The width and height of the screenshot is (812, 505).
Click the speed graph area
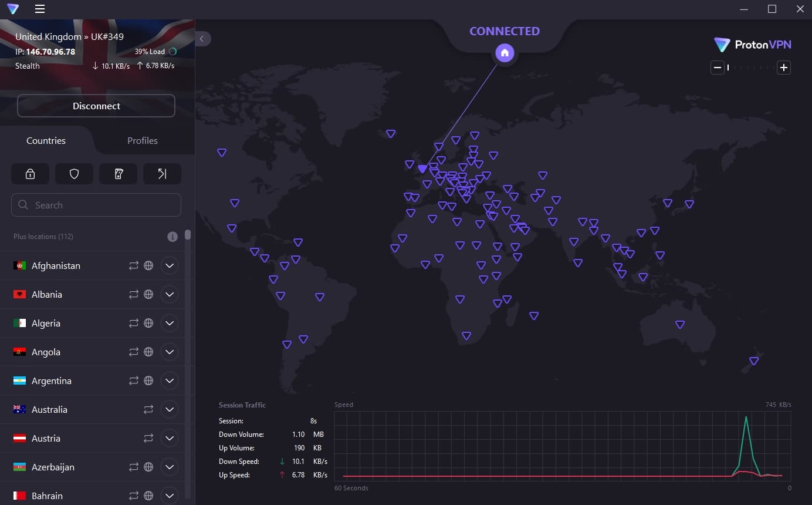pos(563,446)
